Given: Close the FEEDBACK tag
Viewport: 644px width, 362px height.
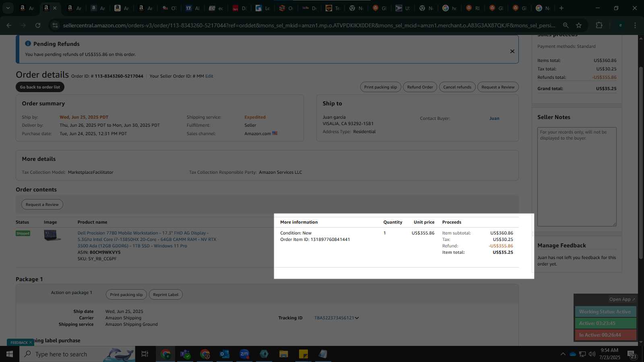Looking at the screenshot, I should [31, 343].
